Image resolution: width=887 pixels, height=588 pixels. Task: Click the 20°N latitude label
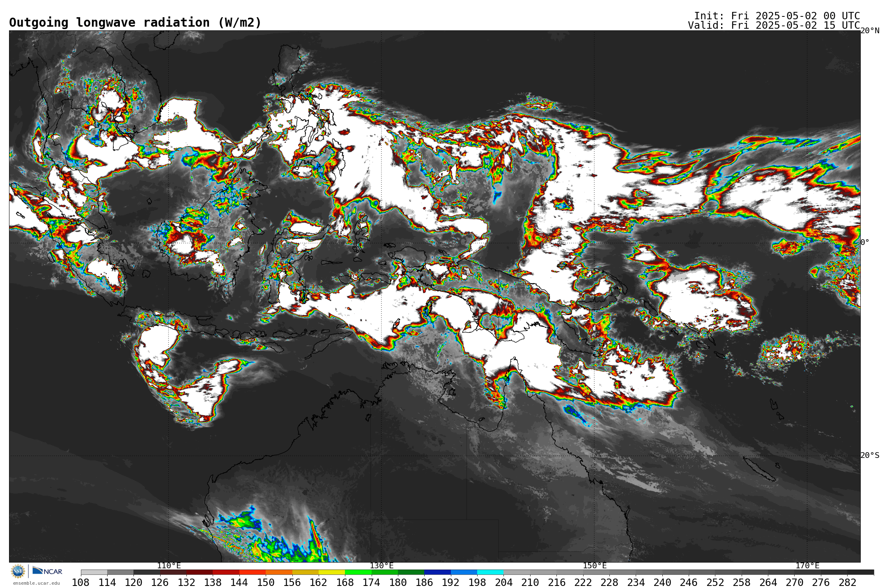[x=870, y=31]
